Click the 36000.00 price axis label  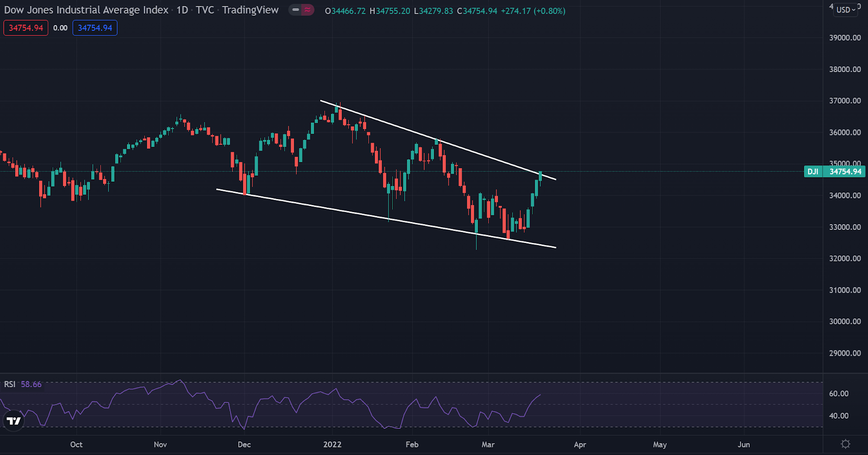(x=845, y=132)
